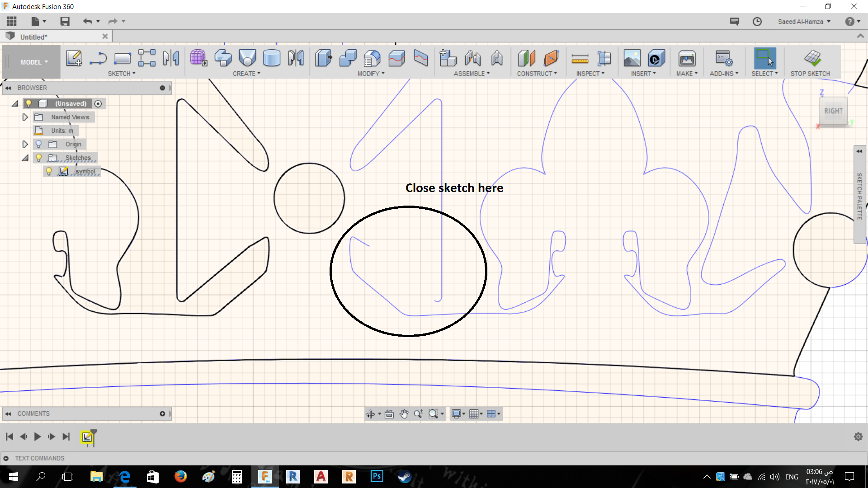Collapse the Sketches folder node
Viewport: 868px width, 488px height.
[x=25, y=158]
